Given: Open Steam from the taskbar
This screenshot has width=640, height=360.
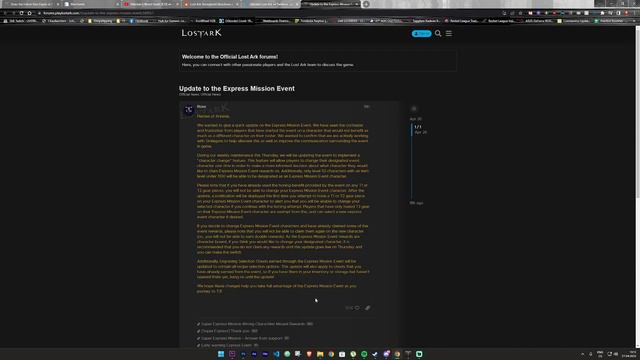Looking at the screenshot, I should pyautogui.click(x=375, y=354).
